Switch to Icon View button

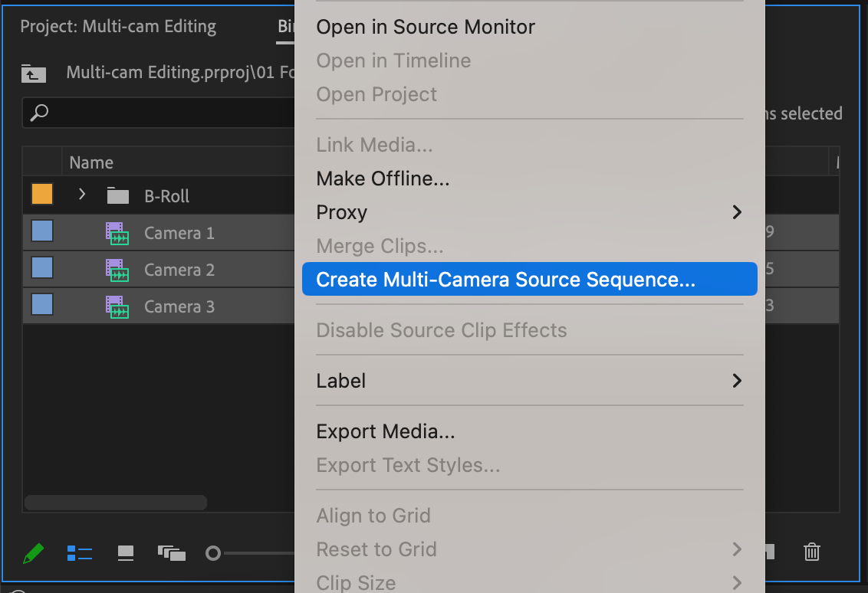(x=126, y=553)
